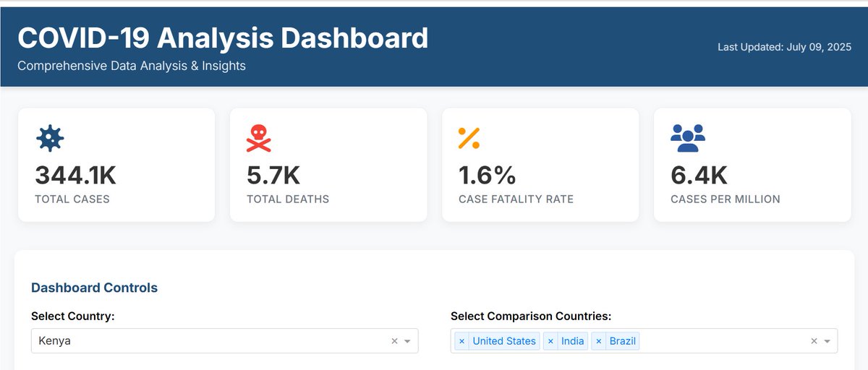The image size is (868, 370).
Task: Click empty input area in comparison countries field
Action: click(723, 341)
